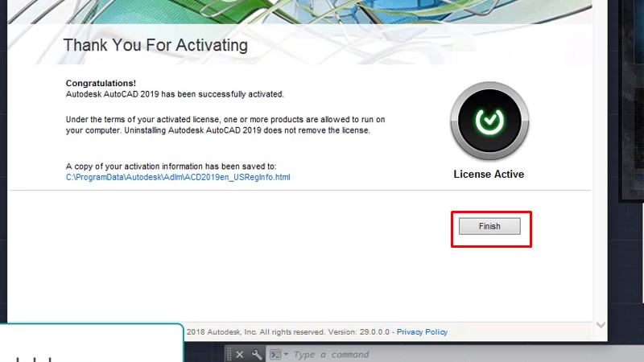Click the teal-bordered panel in the bottom-left corner
The height and width of the screenshot is (362, 644).
(x=90, y=343)
